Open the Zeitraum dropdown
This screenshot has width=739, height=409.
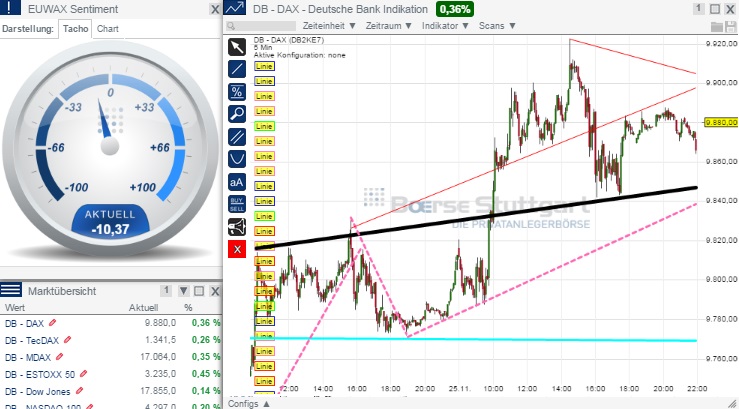pyautogui.click(x=389, y=26)
